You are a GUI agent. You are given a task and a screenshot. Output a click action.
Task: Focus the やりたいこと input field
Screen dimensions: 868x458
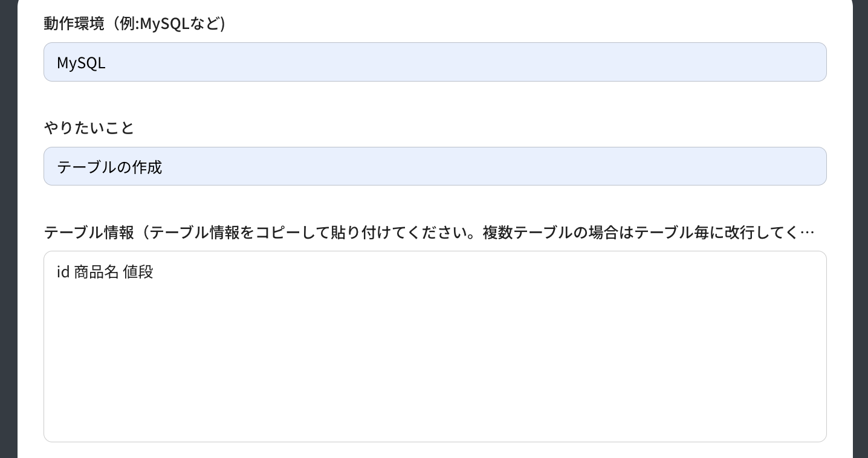coord(434,166)
